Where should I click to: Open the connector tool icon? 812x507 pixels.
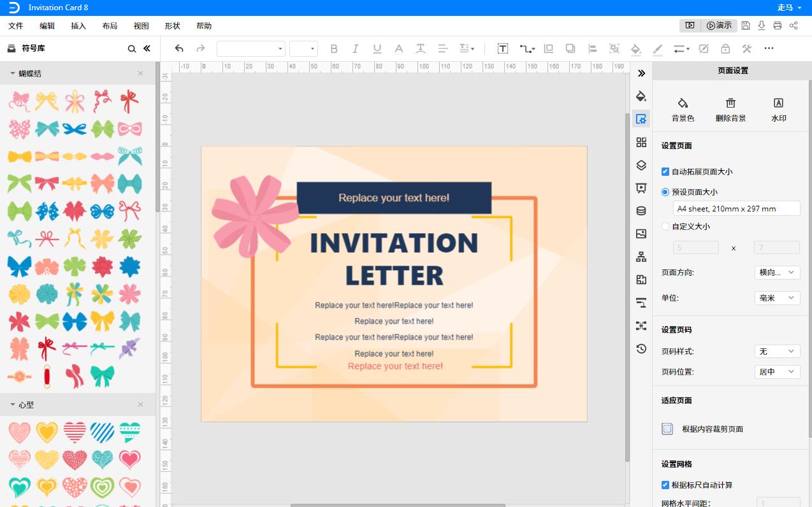pos(526,48)
